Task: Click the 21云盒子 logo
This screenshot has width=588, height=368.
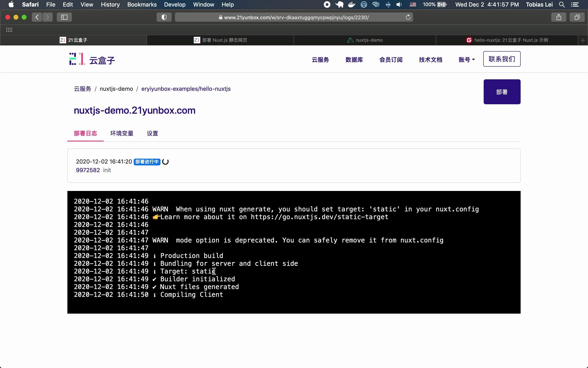Action: tap(92, 59)
